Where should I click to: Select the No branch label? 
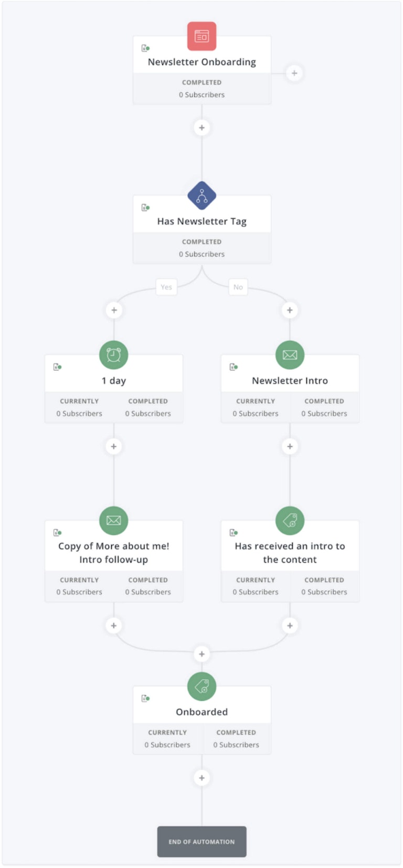(x=238, y=287)
